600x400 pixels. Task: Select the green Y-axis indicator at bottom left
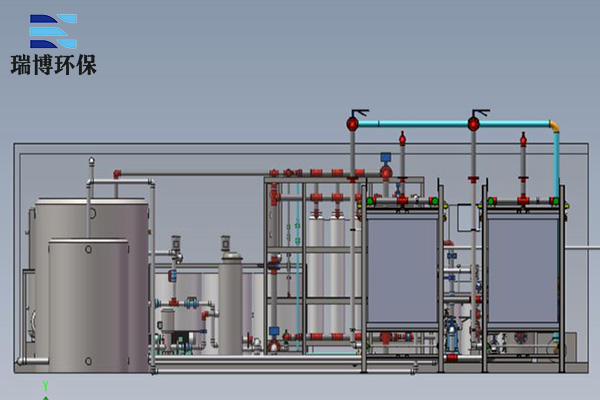coord(45,389)
